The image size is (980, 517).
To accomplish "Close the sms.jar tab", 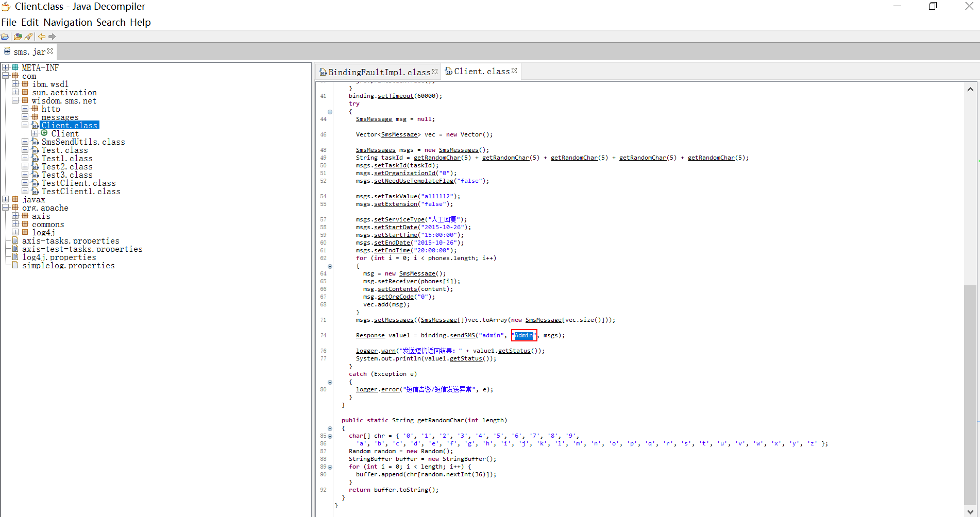I will pyautogui.click(x=50, y=51).
